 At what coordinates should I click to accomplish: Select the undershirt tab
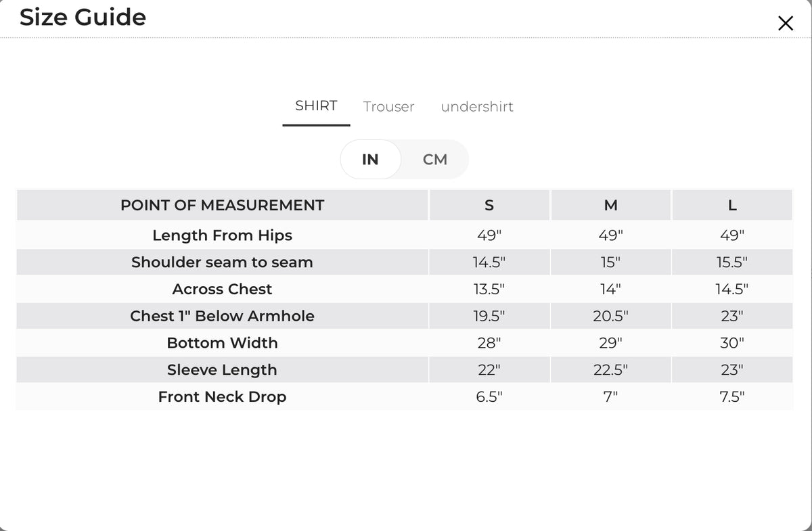[x=477, y=107]
